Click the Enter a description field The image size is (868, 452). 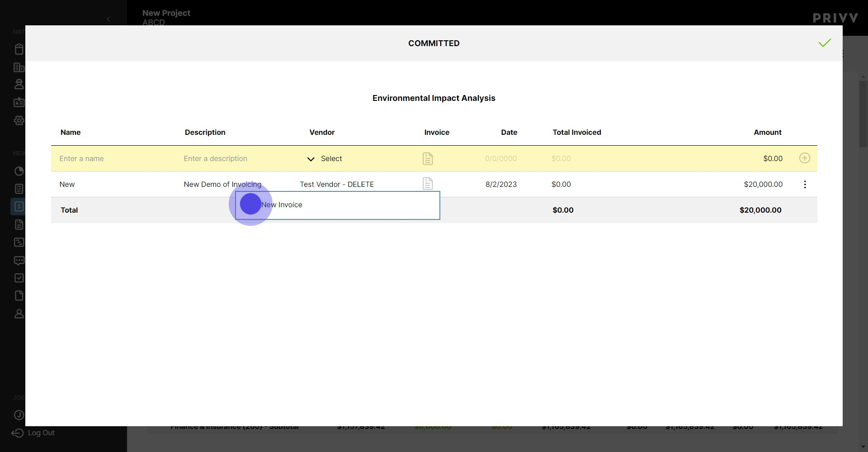(216, 158)
